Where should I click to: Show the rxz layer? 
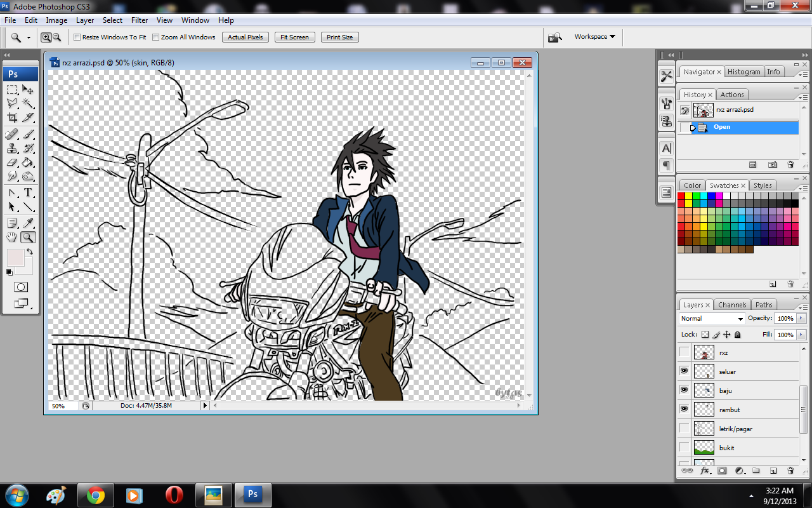click(684, 352)
